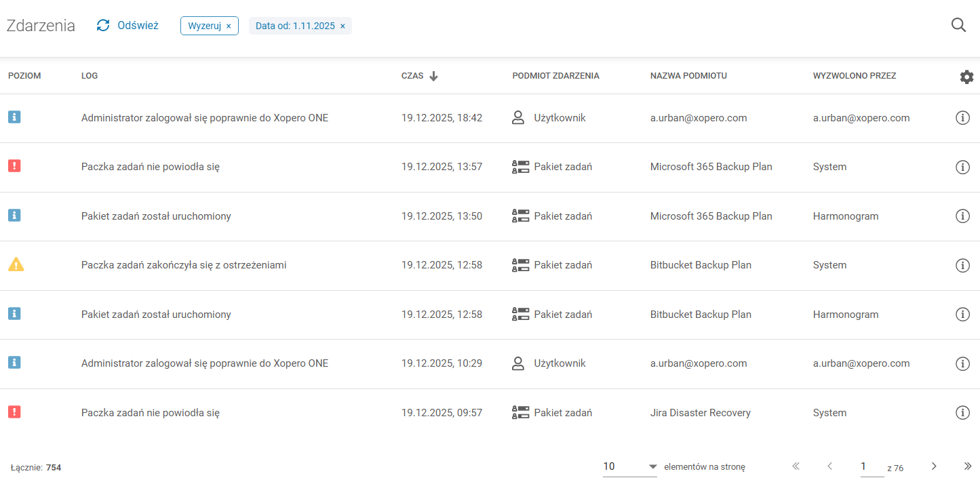The image size is (980, 482).
Task: Sort by POZIOM column header
Action: [24, 76]
